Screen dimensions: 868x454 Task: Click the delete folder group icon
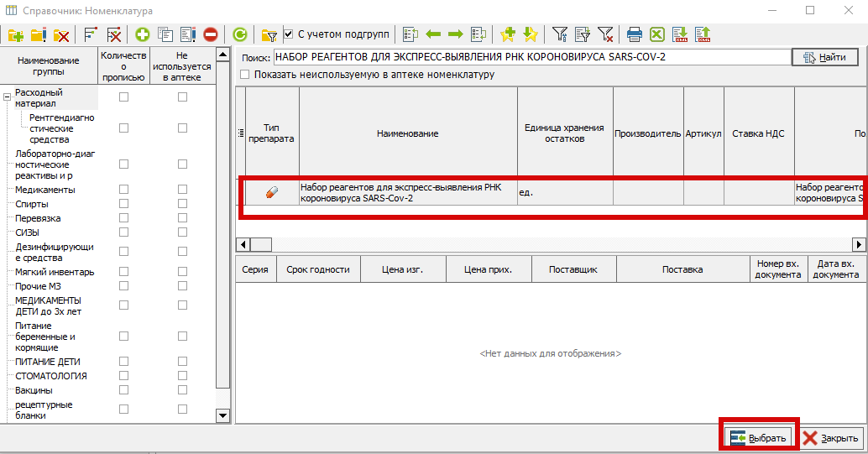(x=61, y=34)
